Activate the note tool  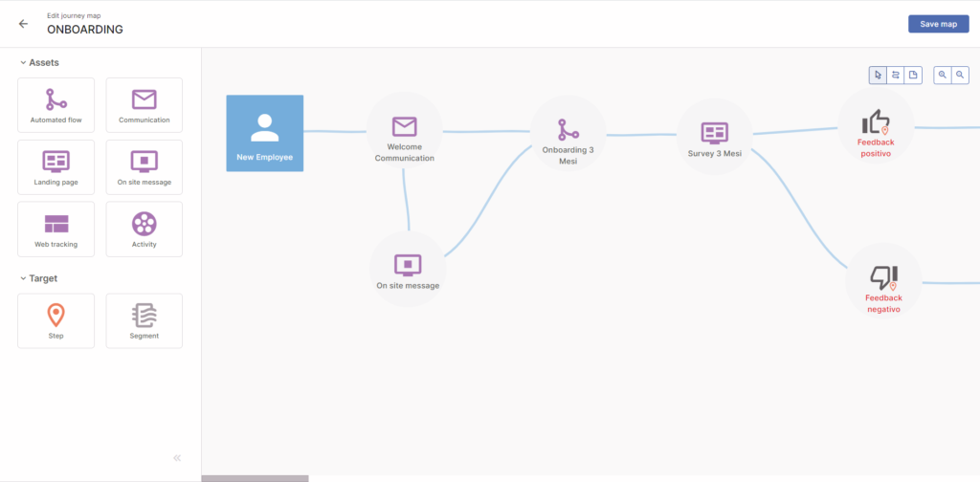tap(913, 75)
